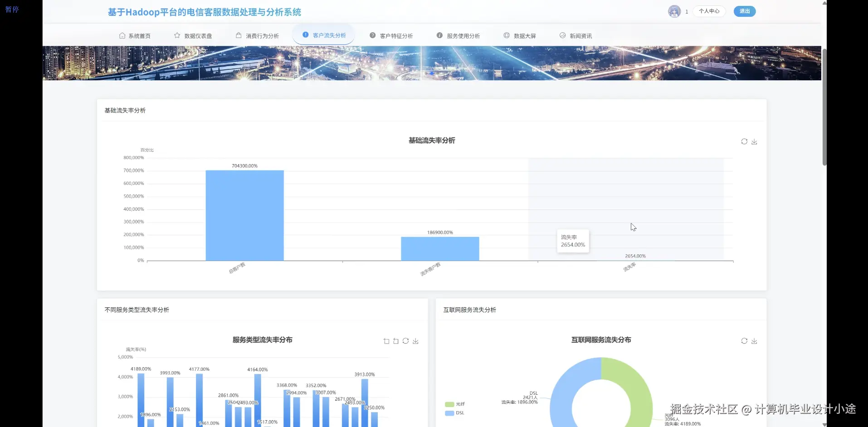Click the 暂停 text at top-left
The image size is (868, 427).
point(12,9)
